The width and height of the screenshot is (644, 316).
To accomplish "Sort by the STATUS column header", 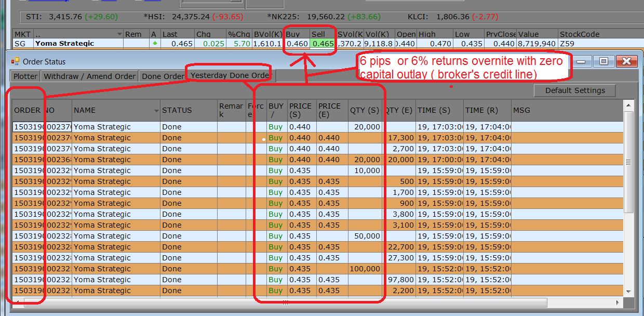I will (x=189, y=110).
